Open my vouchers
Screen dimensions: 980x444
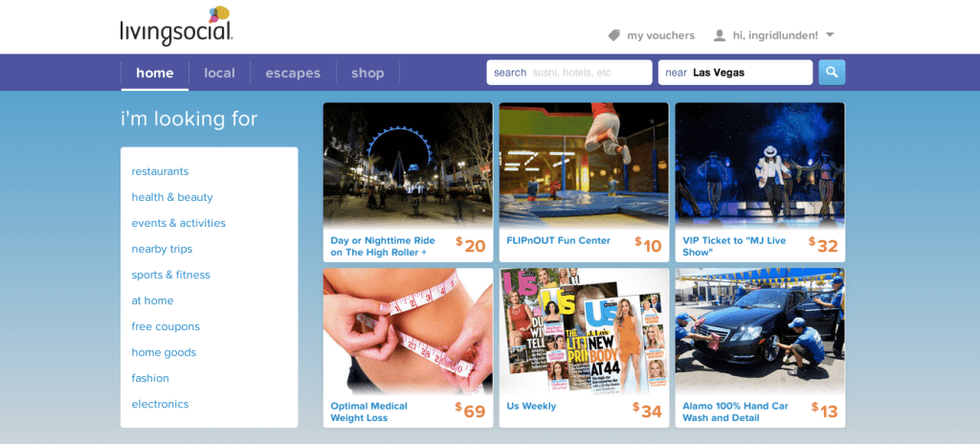click(660, 35)
